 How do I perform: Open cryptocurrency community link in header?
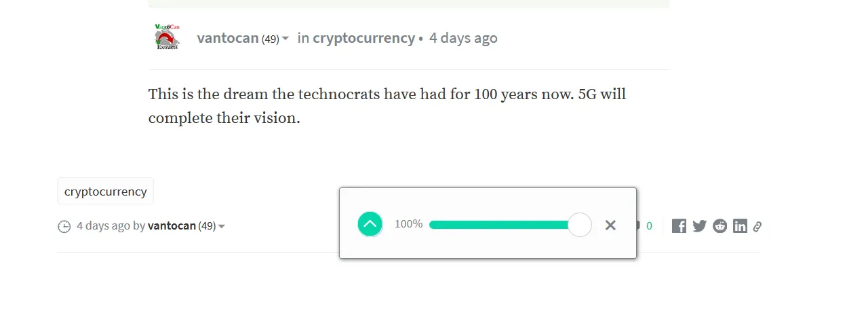pos(363,38)
